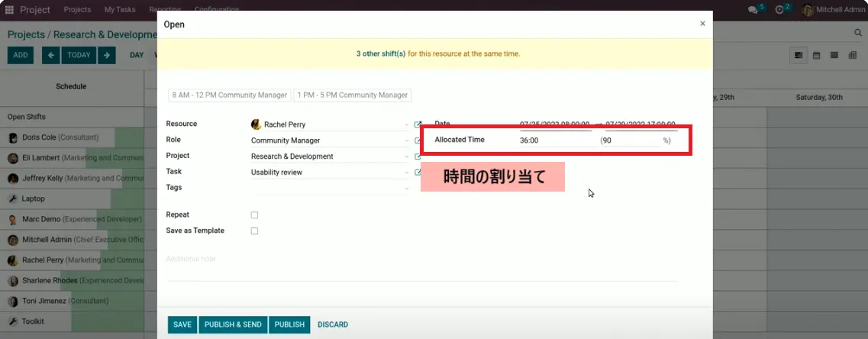Switch to calendar view icon
This screenshot has height=339, width=868.
click(816, 55)
